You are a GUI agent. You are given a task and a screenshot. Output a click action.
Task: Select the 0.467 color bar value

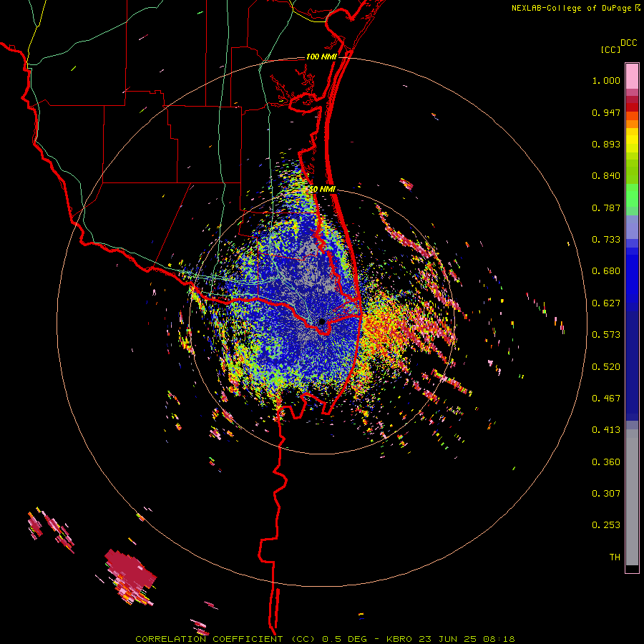(x=606, y=399)
